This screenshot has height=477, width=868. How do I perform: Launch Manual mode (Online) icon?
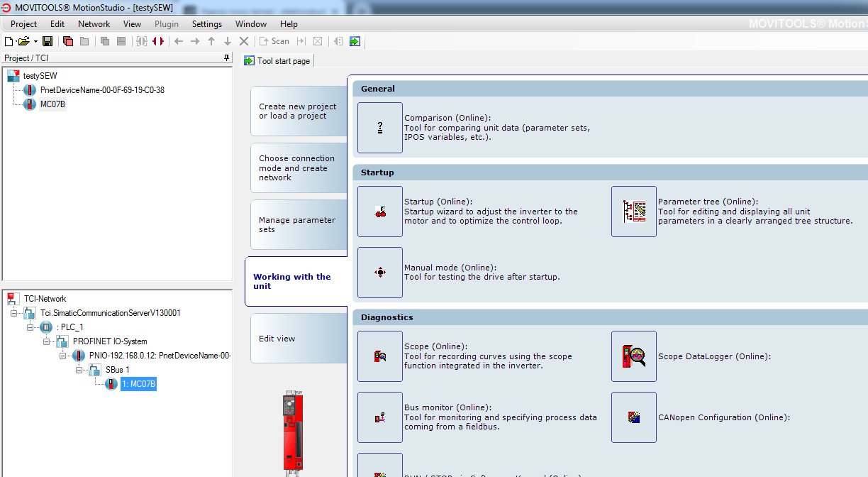(x=380, y=273)
